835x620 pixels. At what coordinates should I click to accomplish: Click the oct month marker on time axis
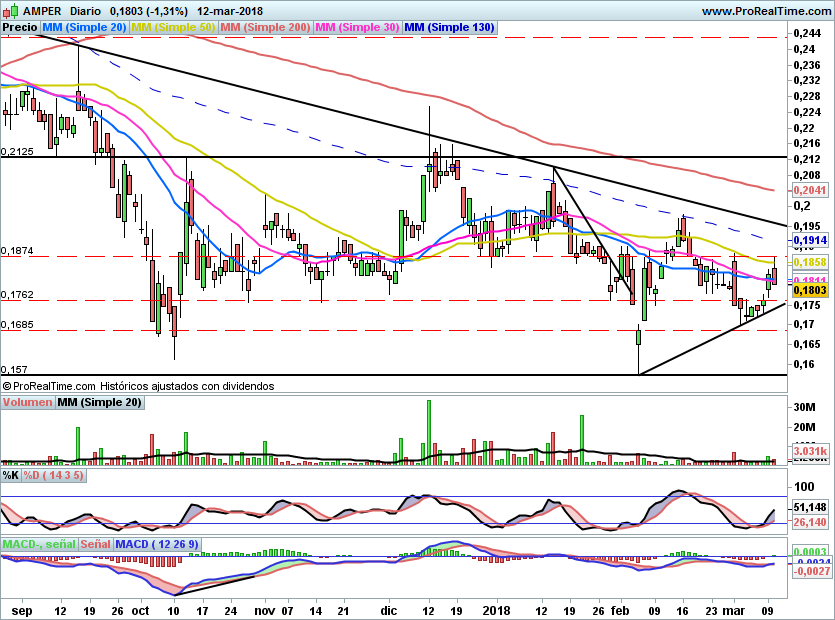point(140,610)
